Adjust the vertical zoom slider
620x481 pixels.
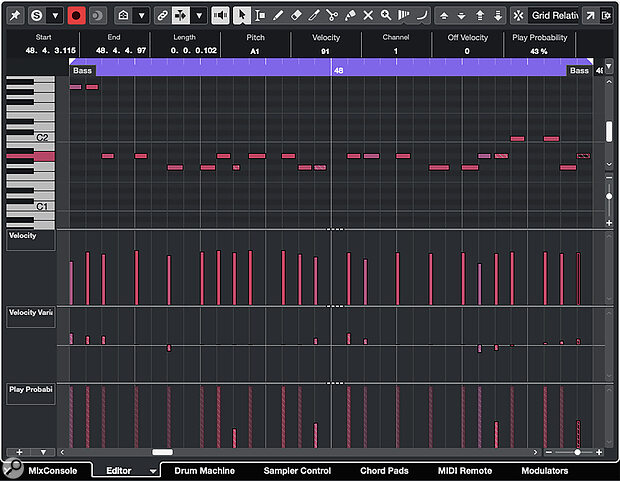click(x=609, y=196)
